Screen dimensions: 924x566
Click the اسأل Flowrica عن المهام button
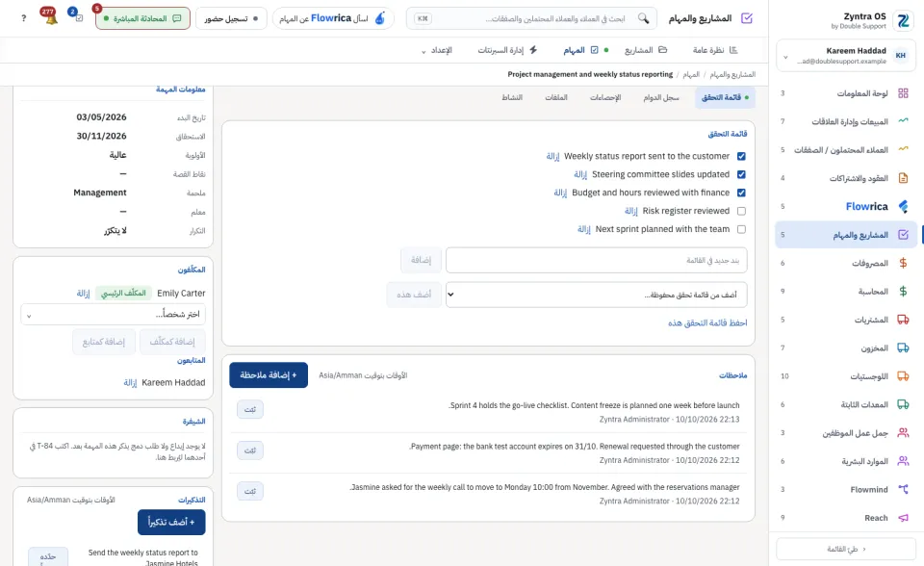[334, 18]
